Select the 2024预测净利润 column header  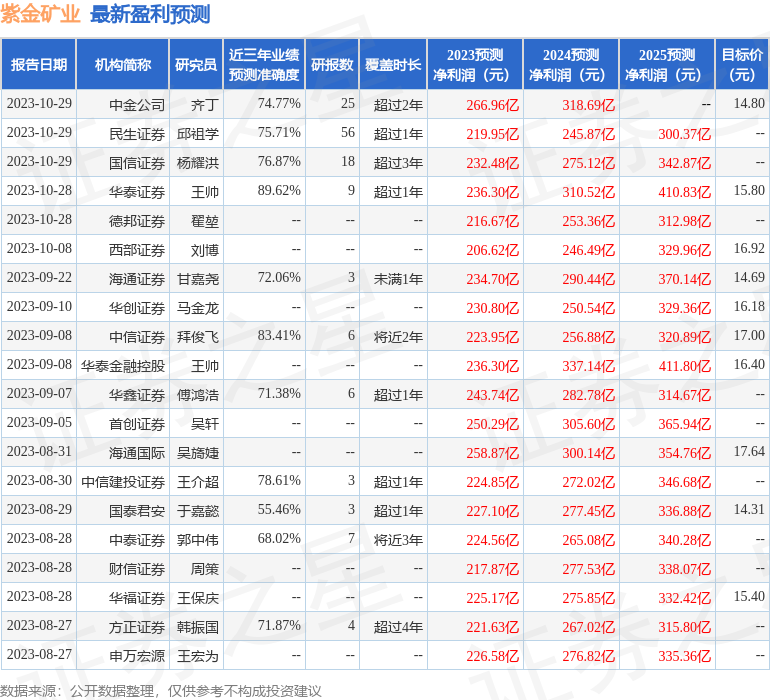pyautogui.click(x=571, y=64)
